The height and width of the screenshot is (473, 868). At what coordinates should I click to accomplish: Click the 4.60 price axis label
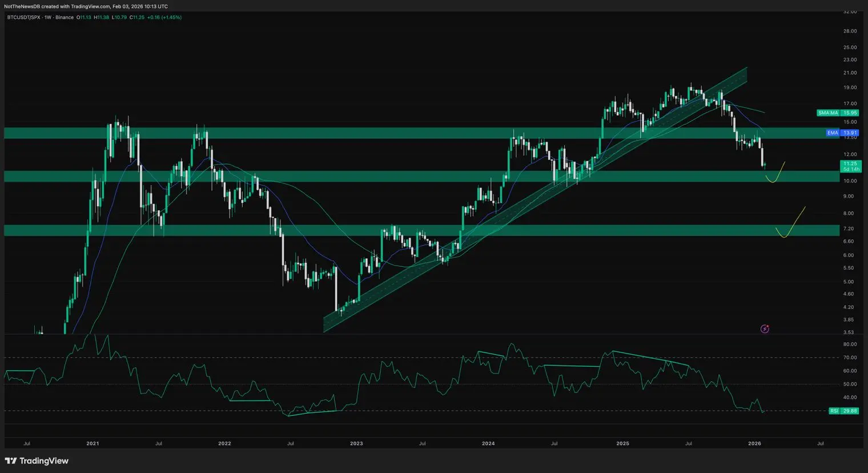(x=849, y=294)
